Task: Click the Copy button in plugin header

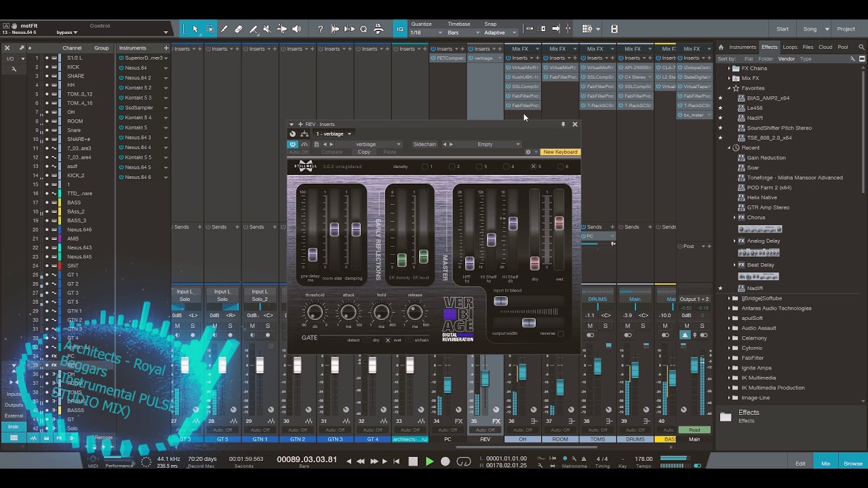Action: click(364, 152)
